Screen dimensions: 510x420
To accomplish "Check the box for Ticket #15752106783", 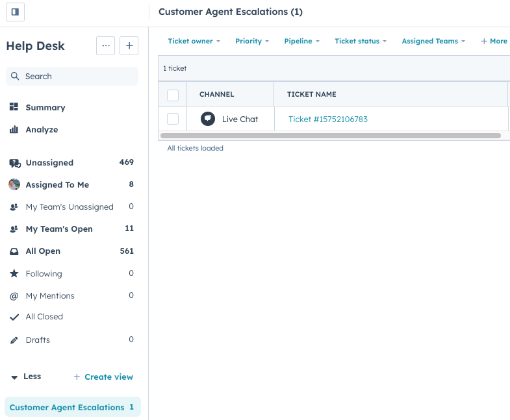I will (x=173, y=119).
